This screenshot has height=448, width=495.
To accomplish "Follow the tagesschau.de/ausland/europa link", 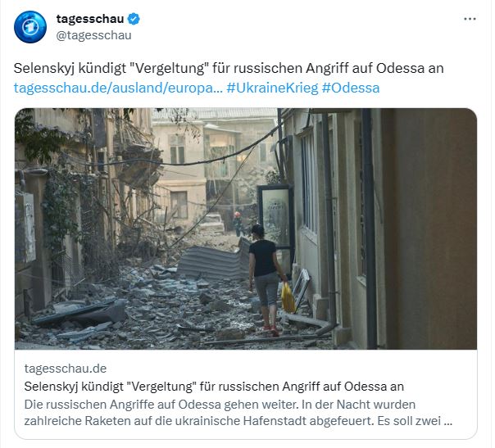I will [118, 88].
